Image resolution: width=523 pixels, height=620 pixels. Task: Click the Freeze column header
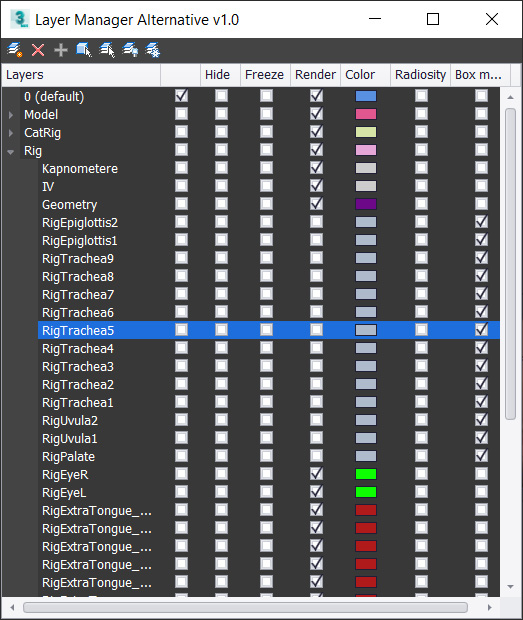(265, 75)
